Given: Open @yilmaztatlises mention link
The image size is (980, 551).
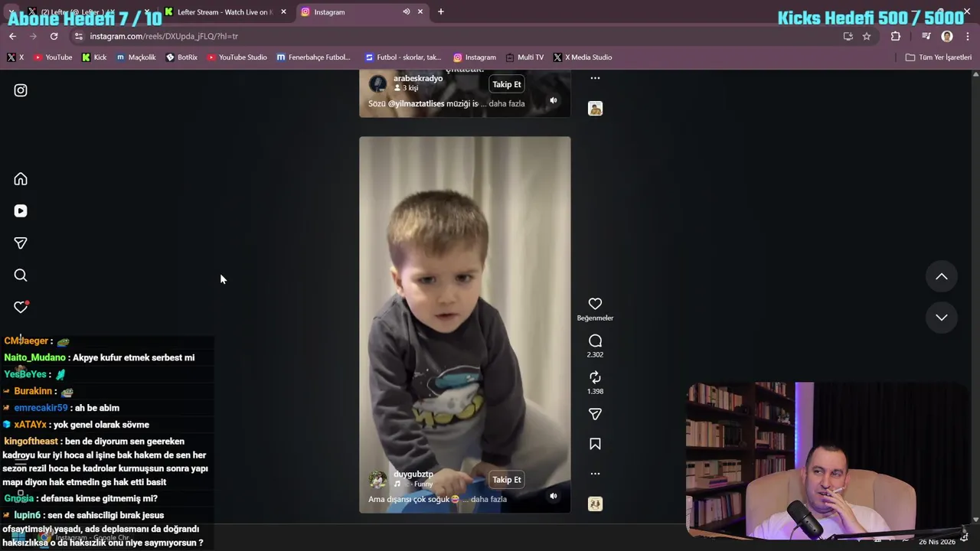Looking at the screenshot, I should [416, 103].
